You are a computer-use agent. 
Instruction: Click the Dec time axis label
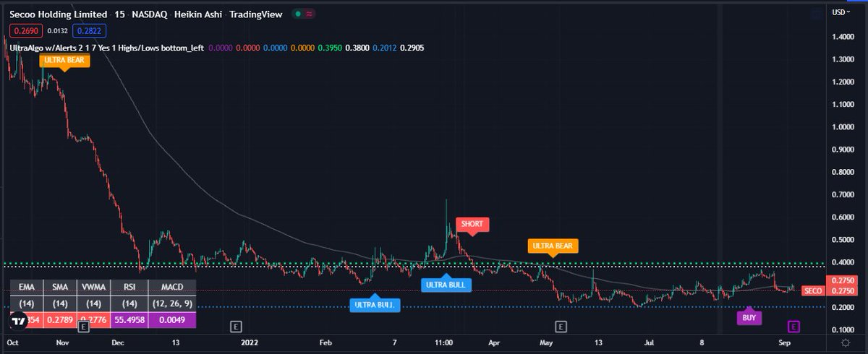119,343
